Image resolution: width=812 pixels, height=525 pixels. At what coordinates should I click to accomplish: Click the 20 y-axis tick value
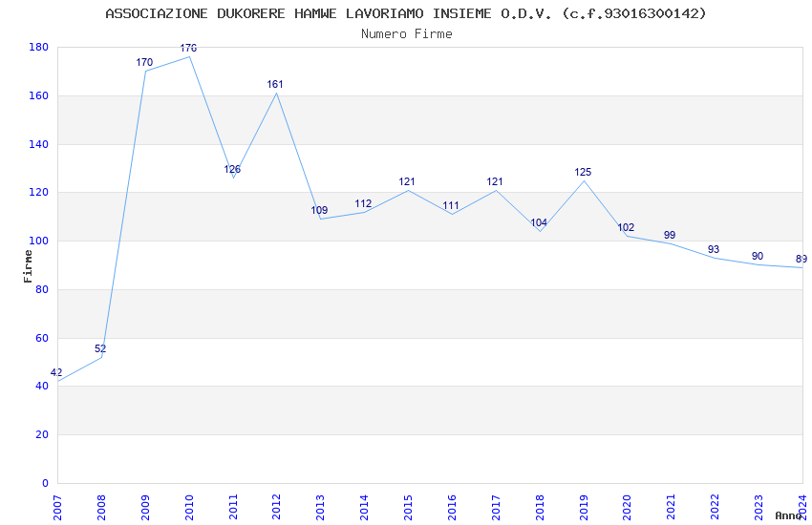tap(42, 434)
